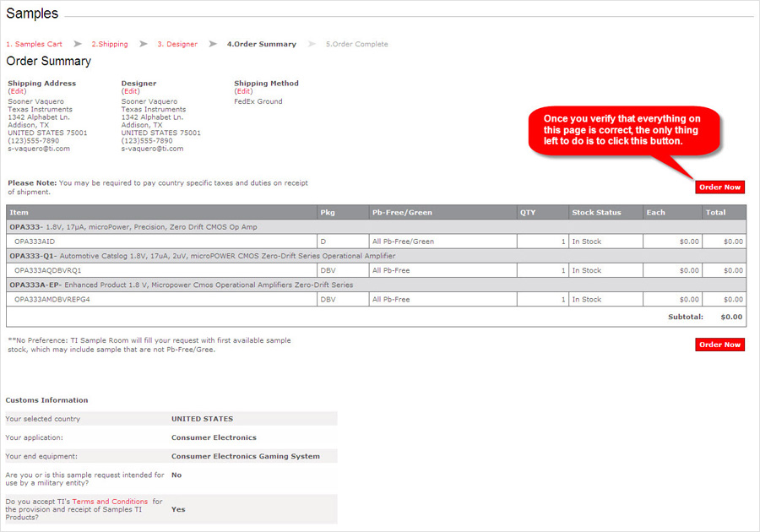
Task: Select the OPA333AMDBVREPG4 part number
Action: [x=52, y=300]
